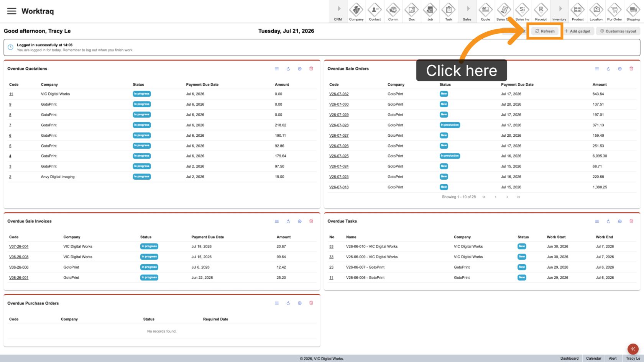
Task: Switch to the Dashboard bottom tab
Action: pos(569,359)
